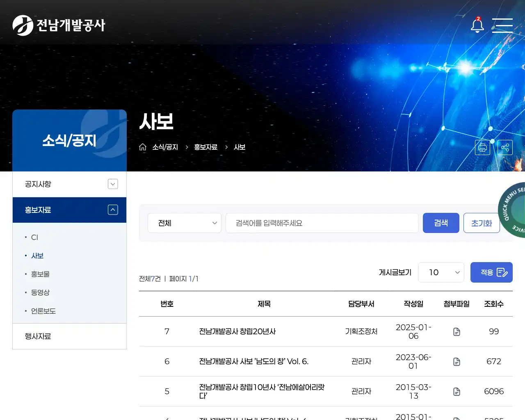Viewport: 525px width, 420px height.
Task: Open post 전남개발공사 창립20년사
Action: [237, 331]
